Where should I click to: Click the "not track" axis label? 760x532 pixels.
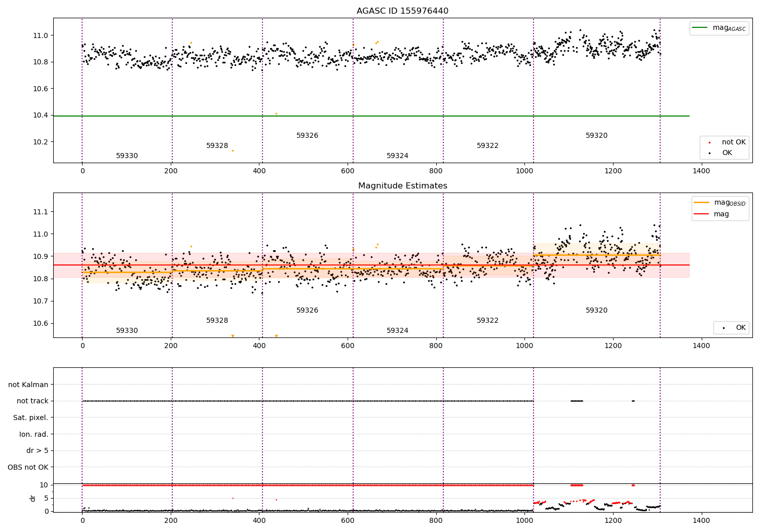click(32, 401)
